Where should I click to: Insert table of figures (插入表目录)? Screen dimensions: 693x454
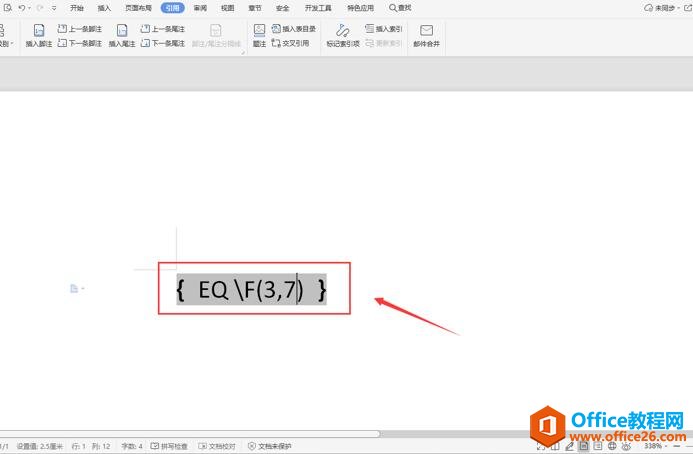pos(294,29)
